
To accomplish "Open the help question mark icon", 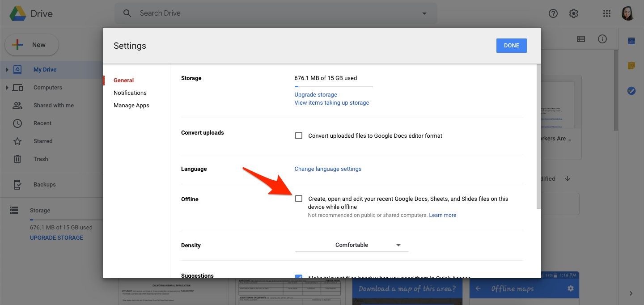I will 553,13.
